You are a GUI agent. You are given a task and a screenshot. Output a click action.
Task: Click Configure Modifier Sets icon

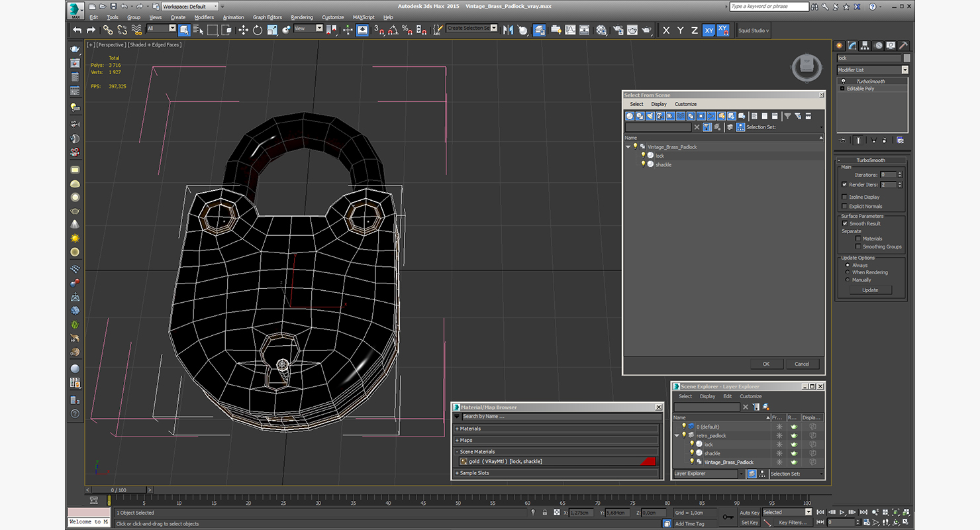click(900, 140)
